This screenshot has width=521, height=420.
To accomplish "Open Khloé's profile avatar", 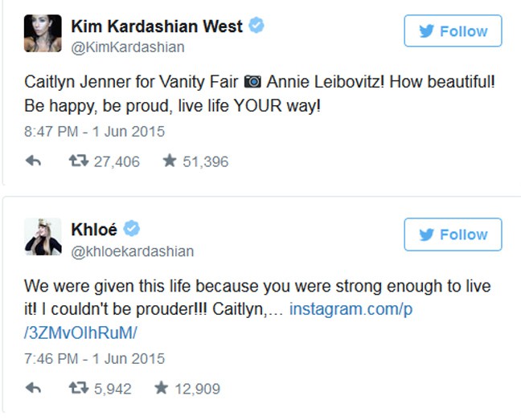I will (43, 237).
